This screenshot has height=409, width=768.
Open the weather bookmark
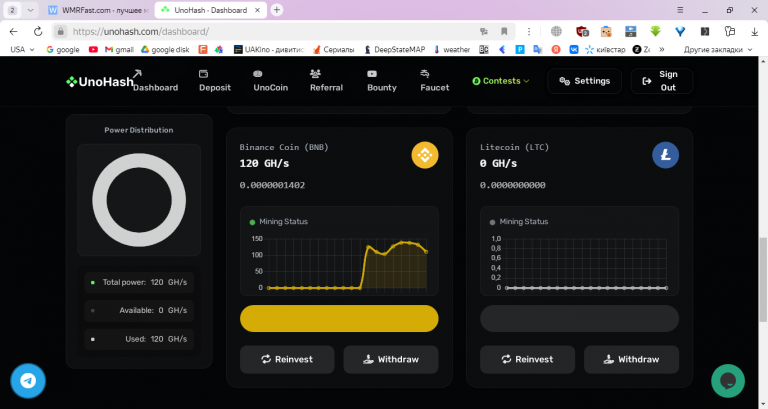[452, 49]
